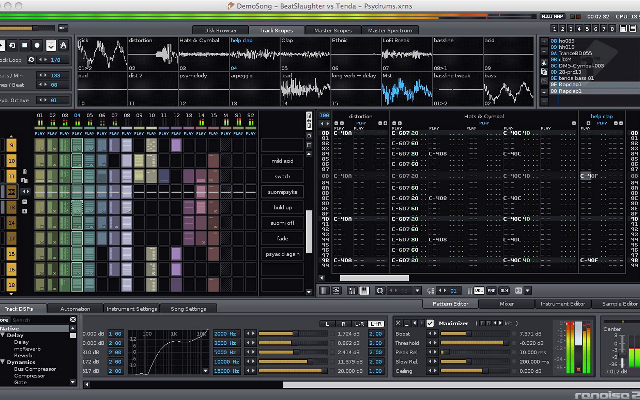The image size is (640, 400).
Task: Open the EQ graph dropdown arrow
Action: 205,371
